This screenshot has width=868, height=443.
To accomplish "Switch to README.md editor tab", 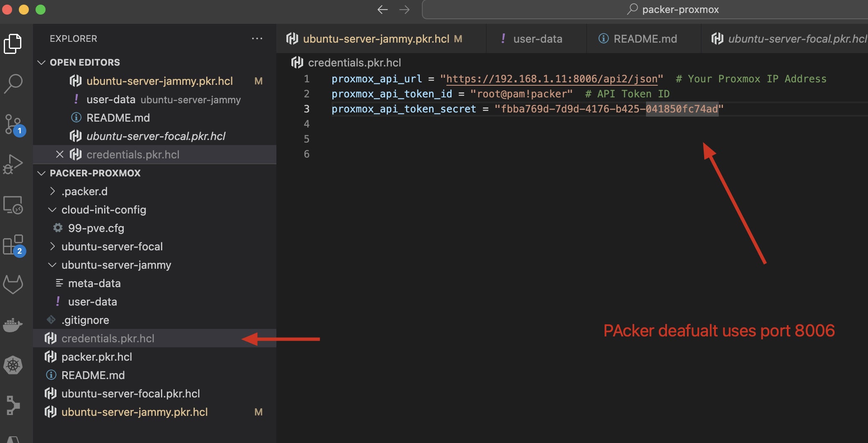I will click(644, 39).
